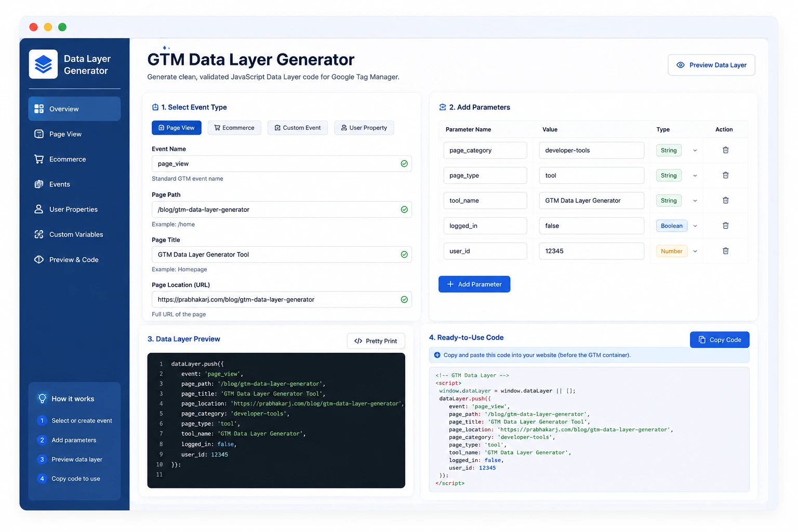Select the Page View event type tab
Screen dimensions: 798x532
pyautogui.click(x=177, y=128)
